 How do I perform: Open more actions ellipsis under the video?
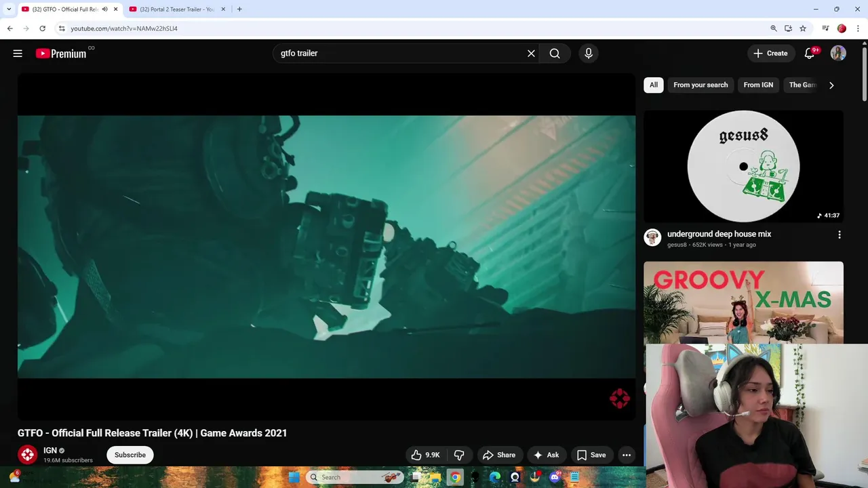point(627,455)
